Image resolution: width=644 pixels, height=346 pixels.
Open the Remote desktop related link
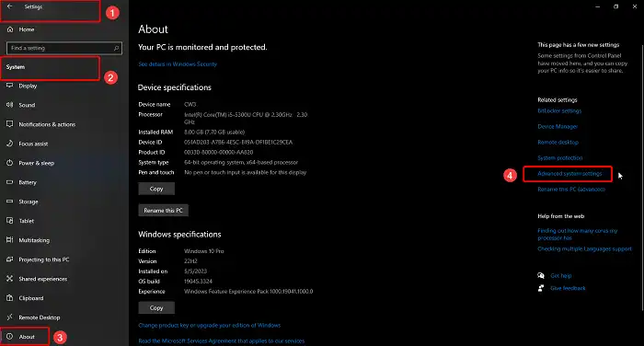[x=558, y=143]
